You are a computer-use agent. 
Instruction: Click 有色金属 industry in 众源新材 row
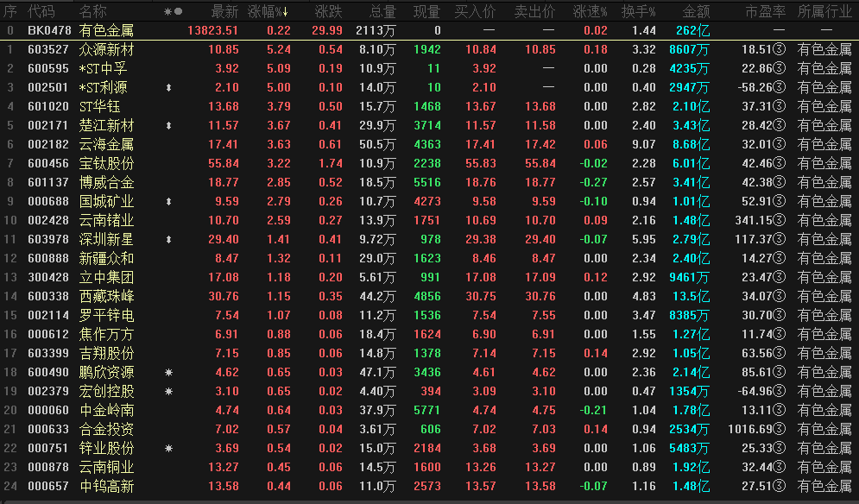(x=824, y=49)
